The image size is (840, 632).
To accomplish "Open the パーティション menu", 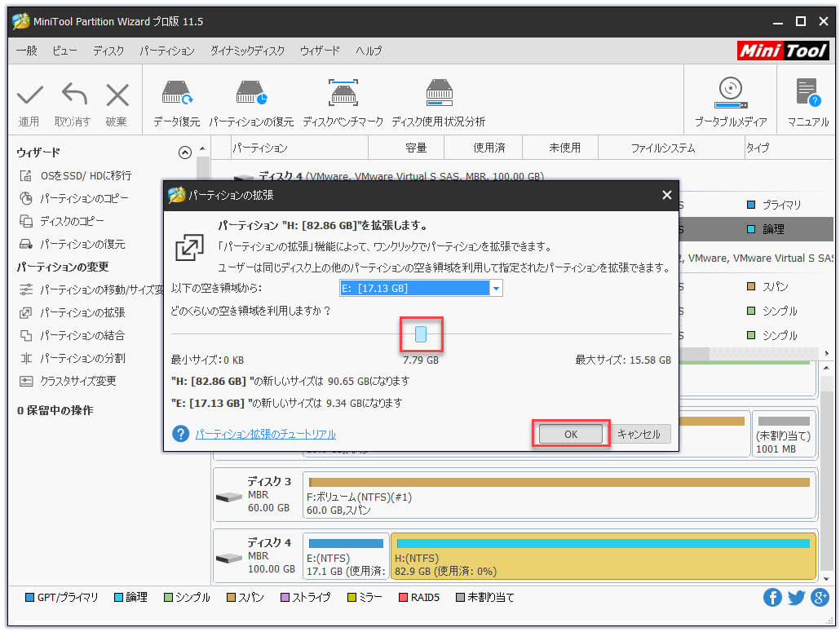I will (x=166, y=51).
